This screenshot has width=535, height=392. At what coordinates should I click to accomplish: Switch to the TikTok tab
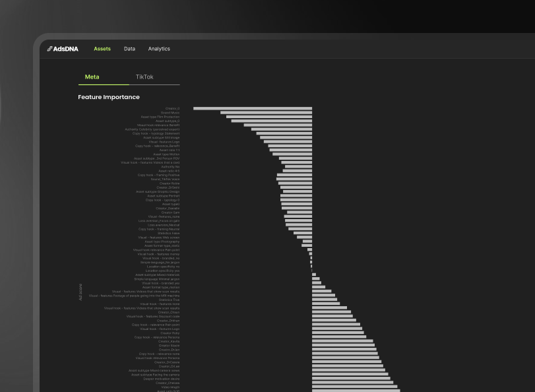click(x=144, y=77)
